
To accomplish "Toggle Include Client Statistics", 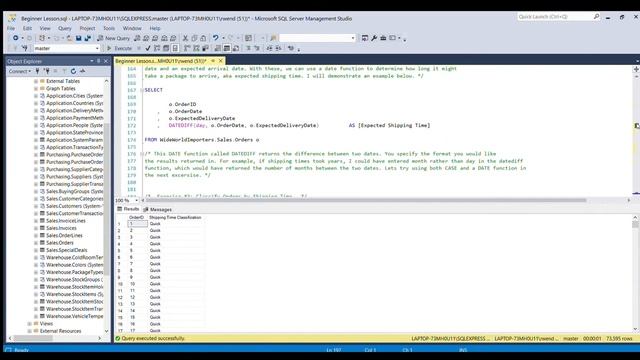I will 205,48.
